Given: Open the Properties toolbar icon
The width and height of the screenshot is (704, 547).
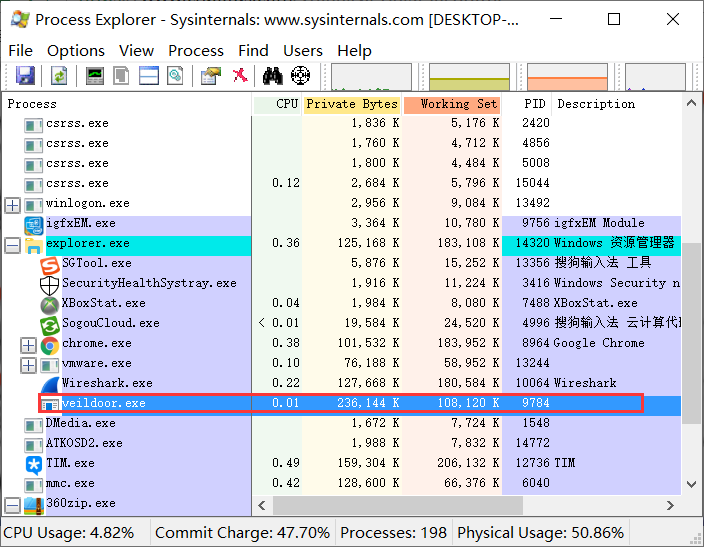Looking at the screenshot, I should (211, 75).
